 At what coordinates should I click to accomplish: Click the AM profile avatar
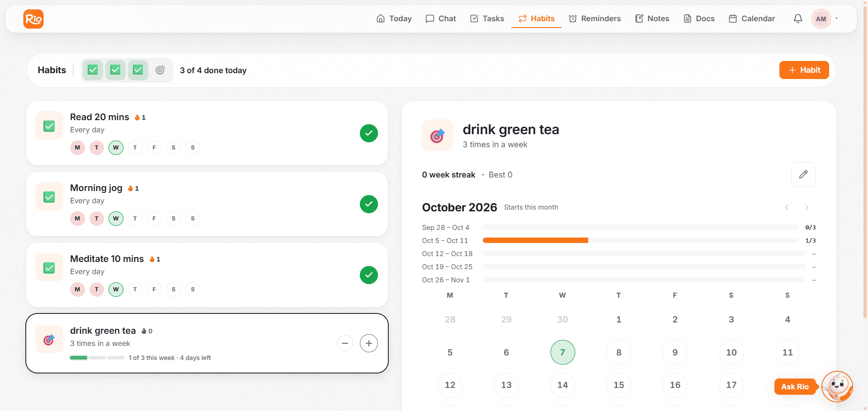[821, 19]
